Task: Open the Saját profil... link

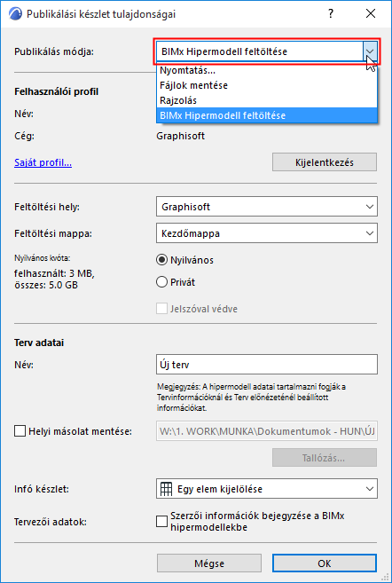Action: pyautogui.click(x=43, y=162)
